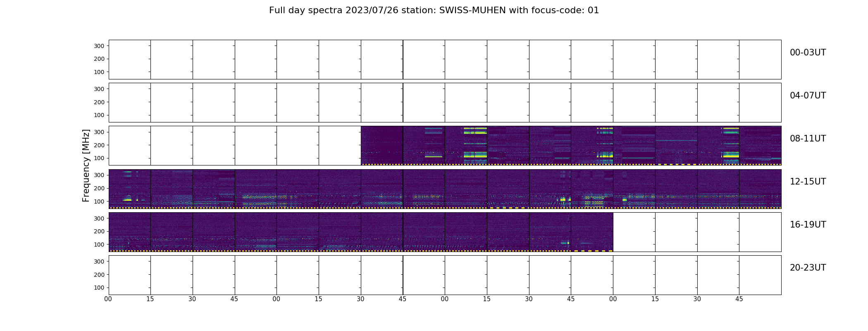This screenshot has height=331, width=868.
Task: Select the '08-11UT' row label
Action: click(x=808, y=139)
